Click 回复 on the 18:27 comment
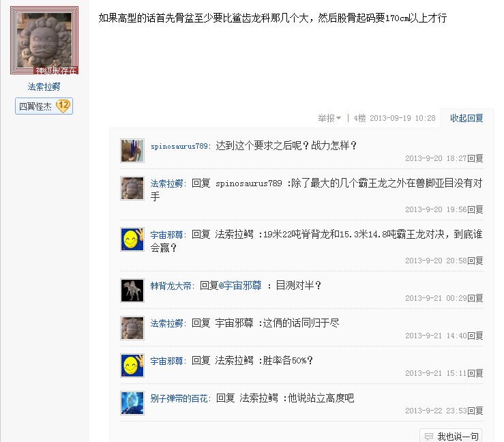 tap(475, 158)
